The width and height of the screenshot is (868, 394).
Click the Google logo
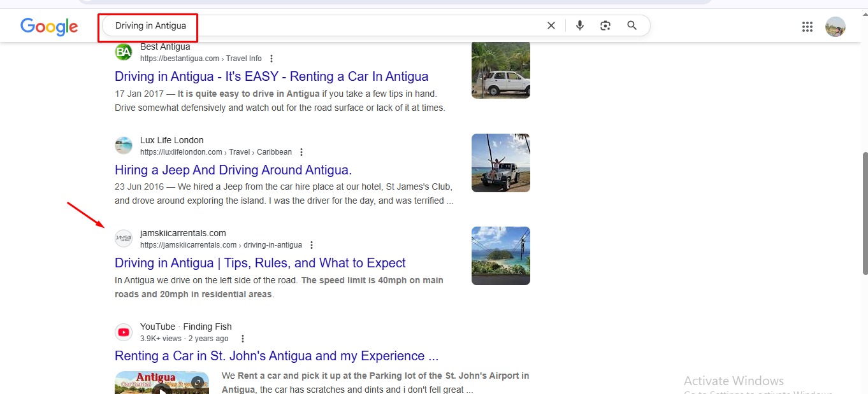pos(49,26)
